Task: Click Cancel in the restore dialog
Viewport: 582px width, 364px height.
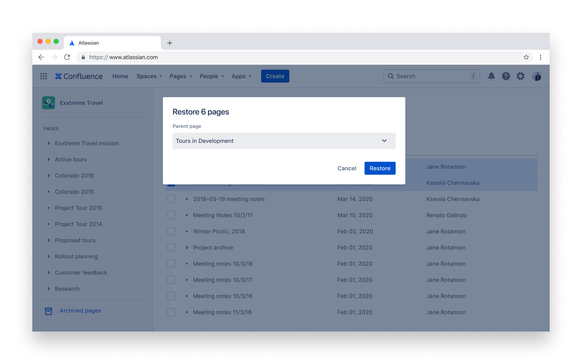Action: (347, 168)
